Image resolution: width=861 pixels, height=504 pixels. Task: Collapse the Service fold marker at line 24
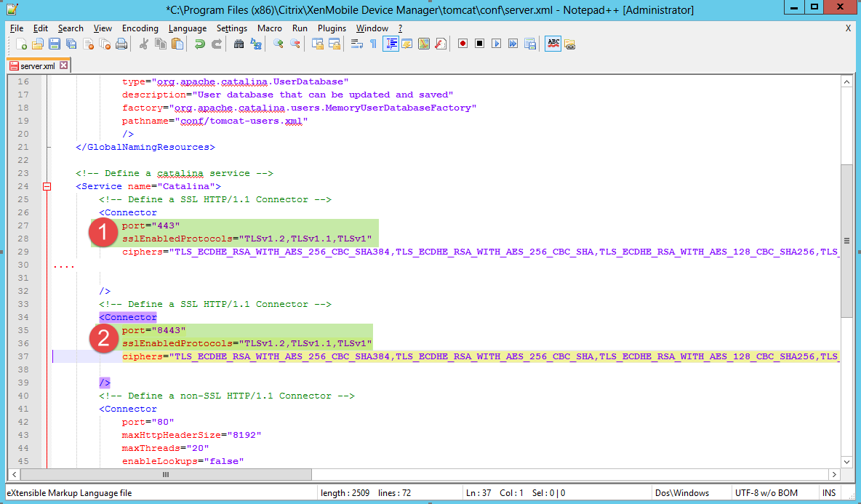(47, 187)
